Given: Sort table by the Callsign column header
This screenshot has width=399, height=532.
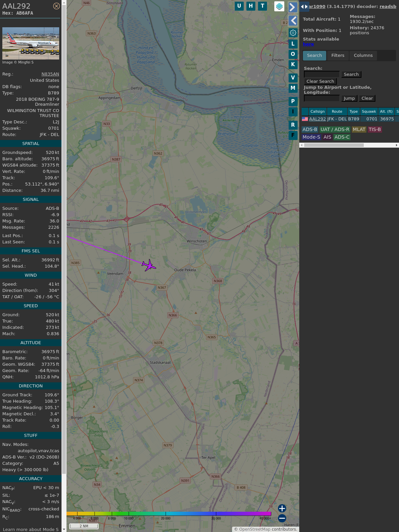Looking at the screenshot, I should coord(317,111).
